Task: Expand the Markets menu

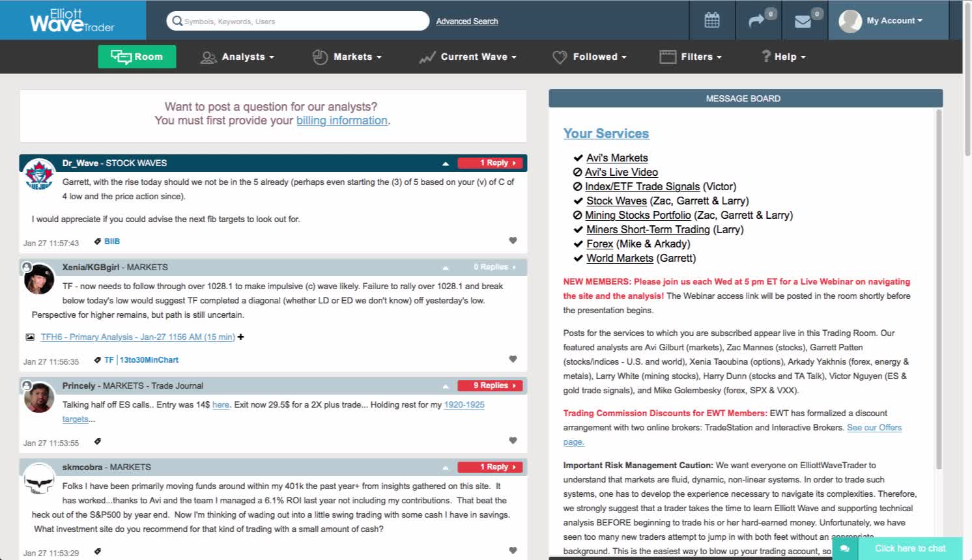Action: tap(347, 57)
